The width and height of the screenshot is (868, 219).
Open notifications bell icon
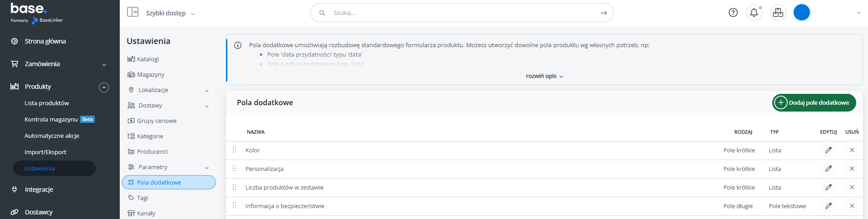pos(754,13)
